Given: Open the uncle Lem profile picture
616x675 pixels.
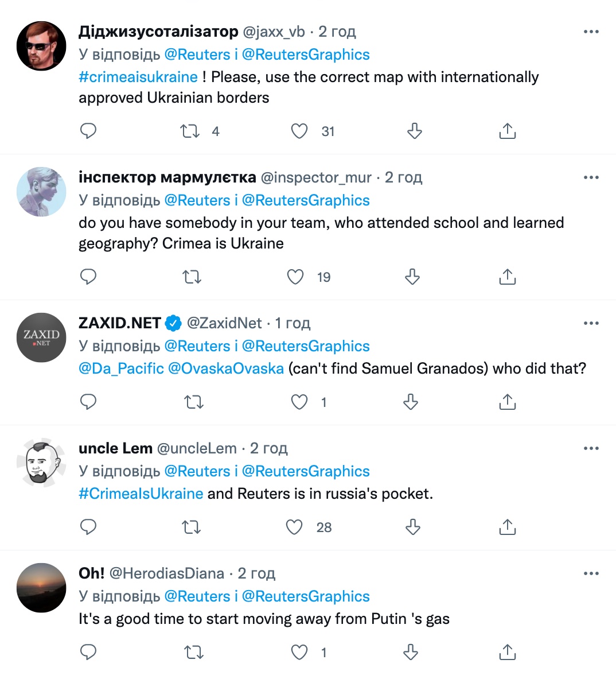Looking at the screenshot, I should (x=41, y=463).
